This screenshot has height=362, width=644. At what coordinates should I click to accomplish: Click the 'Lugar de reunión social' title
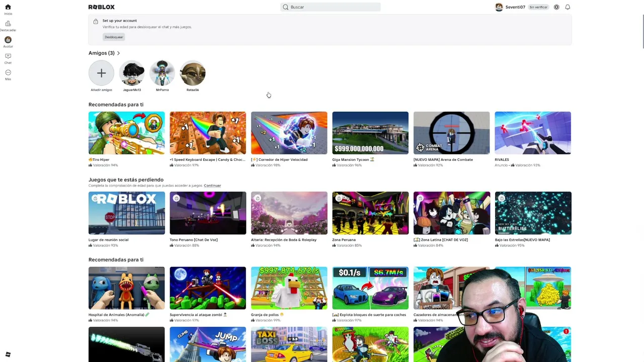tap(108, 240)
